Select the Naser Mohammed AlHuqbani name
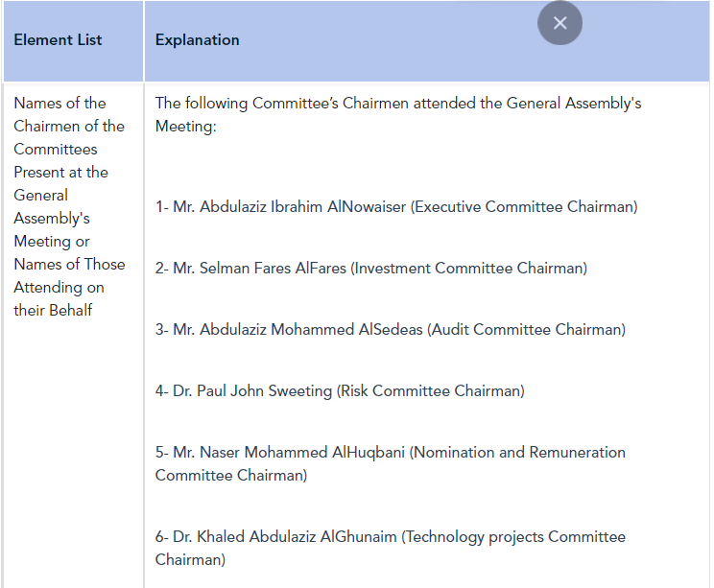Image resolution: width=714 pixels, height=588 pixels. click(x=302, y=453)
